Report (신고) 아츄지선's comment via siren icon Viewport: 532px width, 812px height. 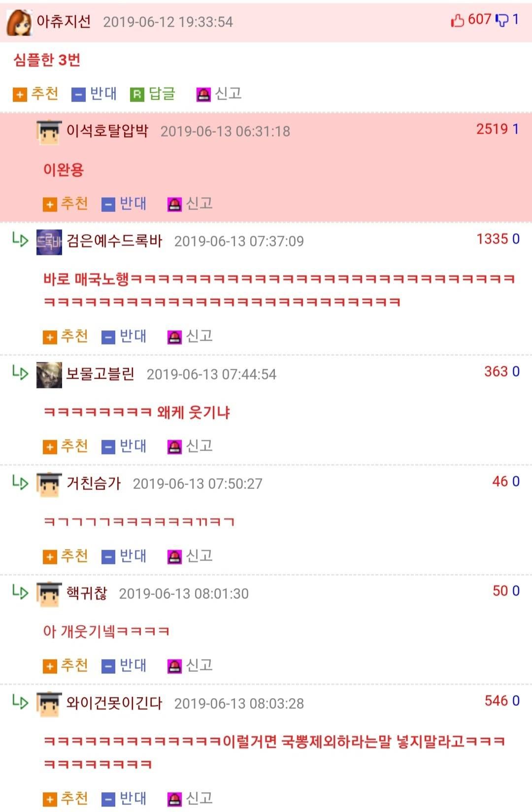[203, 94]
